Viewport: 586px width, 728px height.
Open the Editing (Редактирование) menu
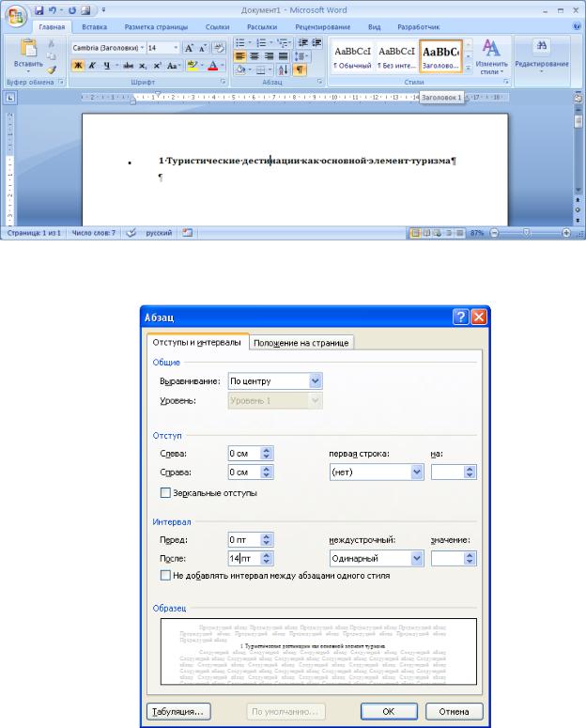coord(542,57)
